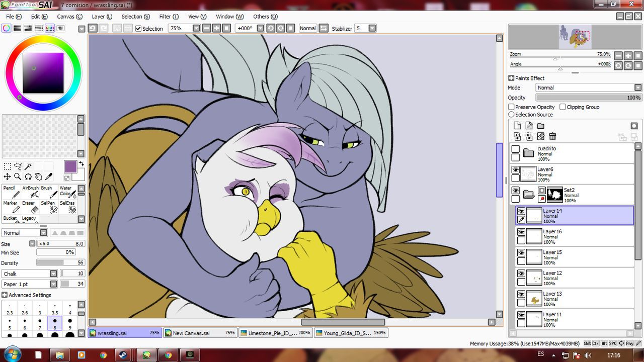Click zoom in plus button in toolbar
Image resolution: width=644 pixels, height=362 pixels.
coord(217,28)
